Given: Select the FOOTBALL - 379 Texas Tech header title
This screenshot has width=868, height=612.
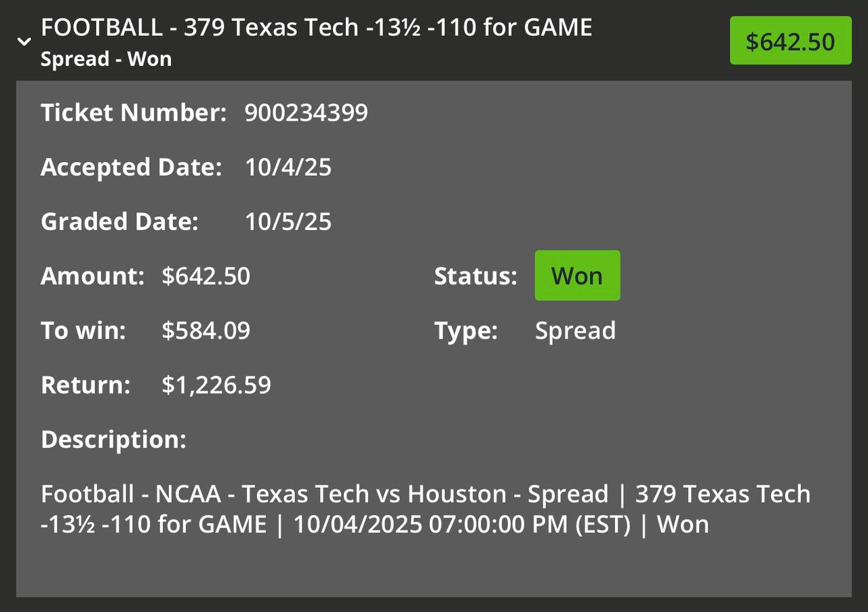Looking at the screenshot, I should pos(316,28).
